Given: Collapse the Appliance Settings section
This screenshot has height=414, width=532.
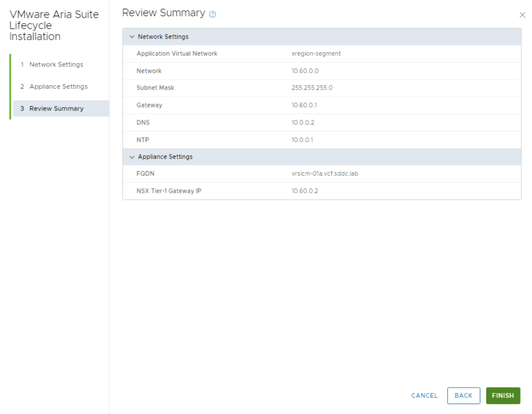Looking at the screenshot, I should pos(132,157).
